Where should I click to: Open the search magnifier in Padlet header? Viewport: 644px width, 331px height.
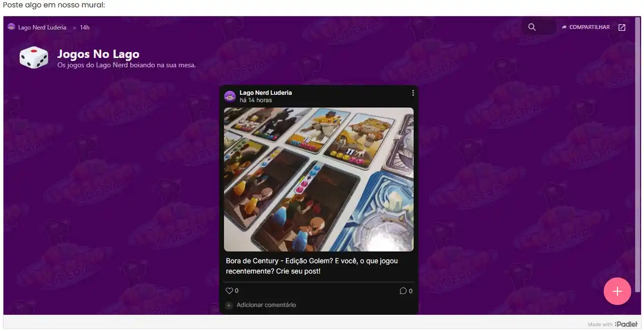point(532,27)
